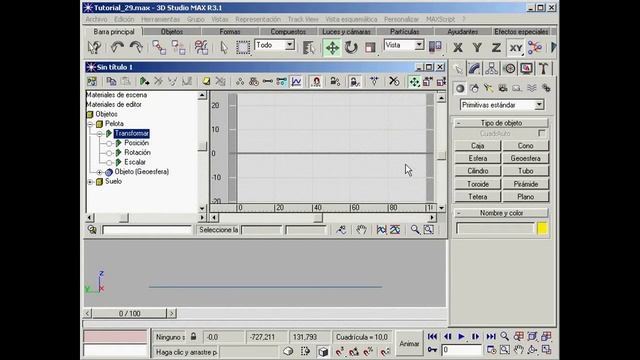Click the Play animation button

pos(461,337)
